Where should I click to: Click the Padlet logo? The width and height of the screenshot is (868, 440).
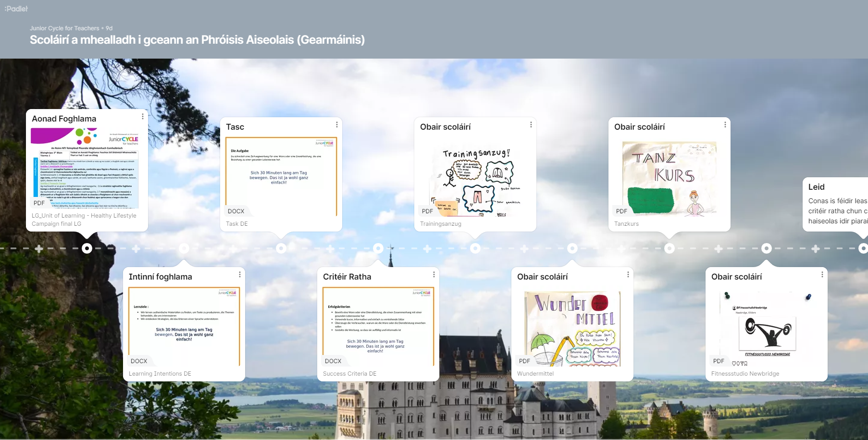16,9
